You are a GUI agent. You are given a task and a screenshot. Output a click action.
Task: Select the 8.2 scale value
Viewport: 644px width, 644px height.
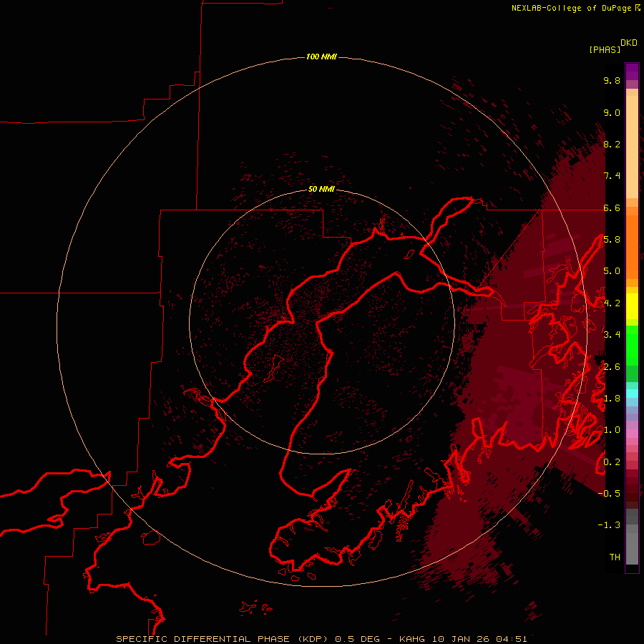[612, 144]
